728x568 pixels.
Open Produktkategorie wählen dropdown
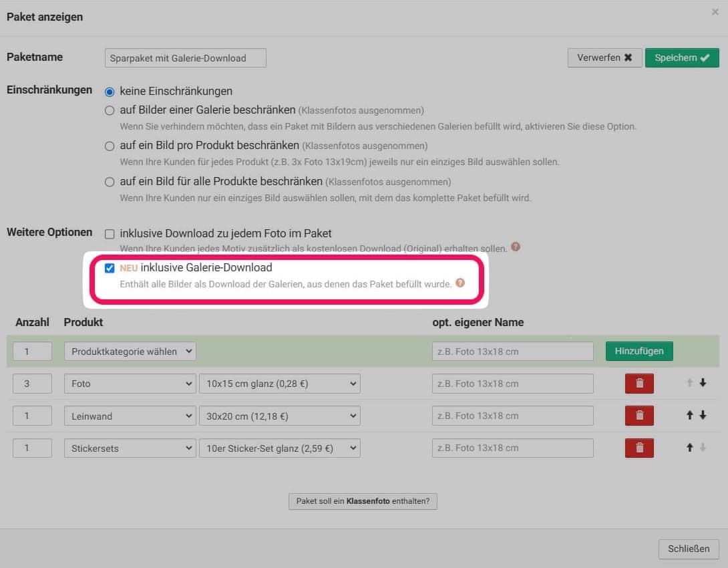pyautogui.click(x=130, y=351)
